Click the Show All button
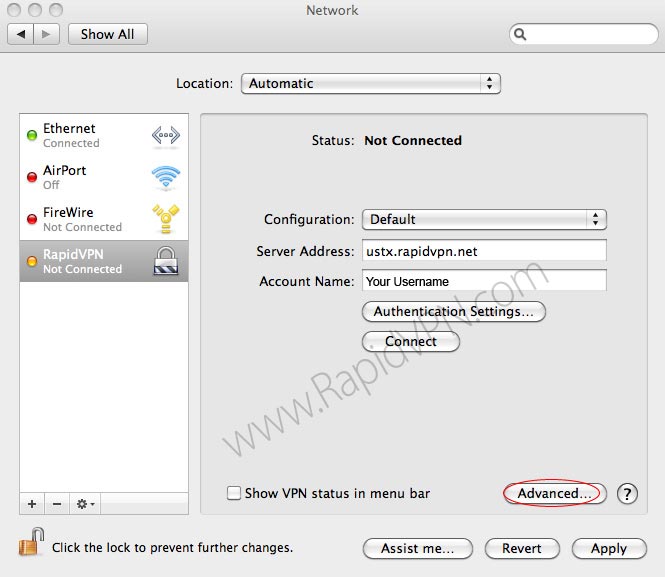 (108, 34)
